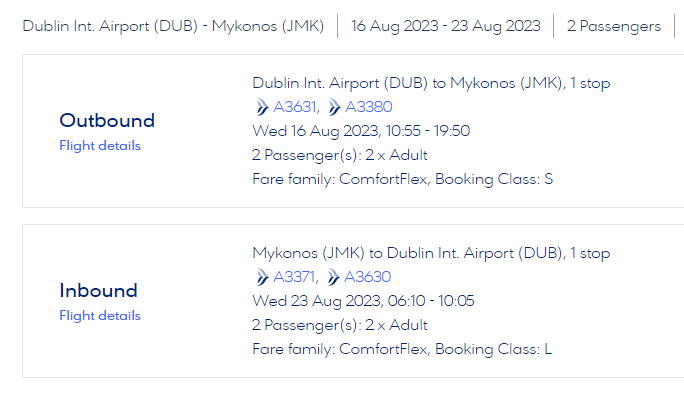Click the airline logo beside flight A3631
Viewport: 684px width, 395px height.
(262, 107)
